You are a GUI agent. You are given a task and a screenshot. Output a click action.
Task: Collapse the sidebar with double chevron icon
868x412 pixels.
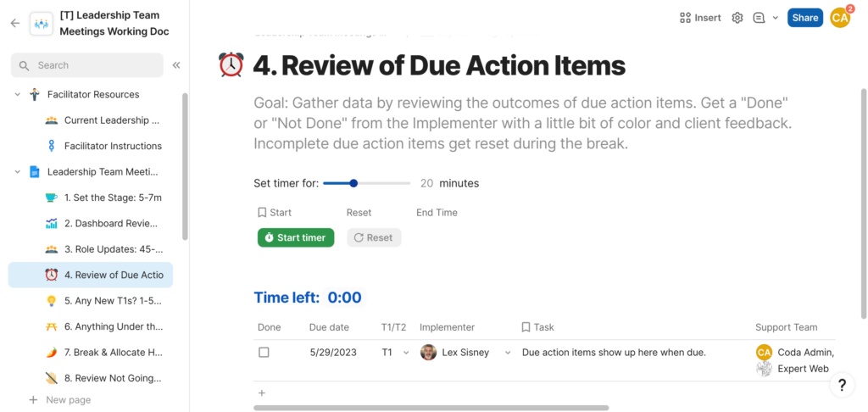coord(176,65)
